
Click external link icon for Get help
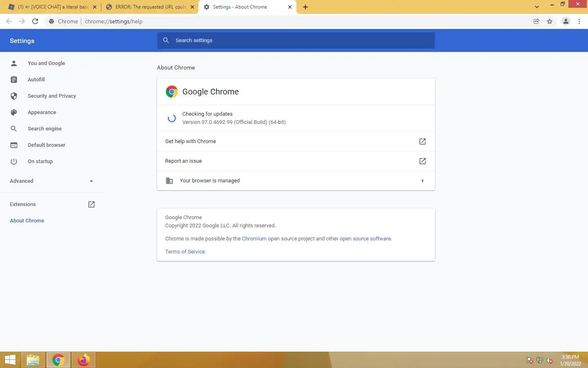pos(423,141)
